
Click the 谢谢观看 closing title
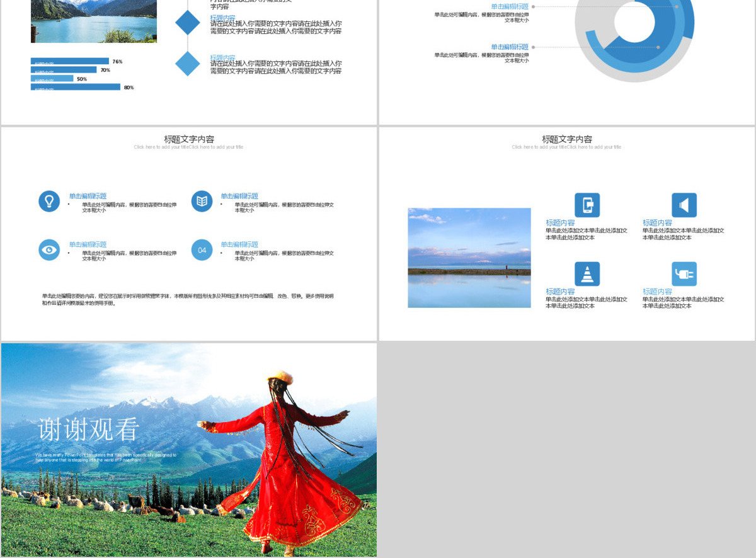point(89,430)
